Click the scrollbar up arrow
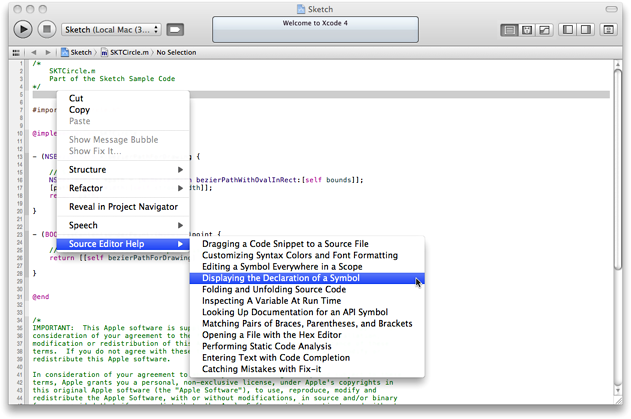631x419 pixels. (x=618, y=64)
